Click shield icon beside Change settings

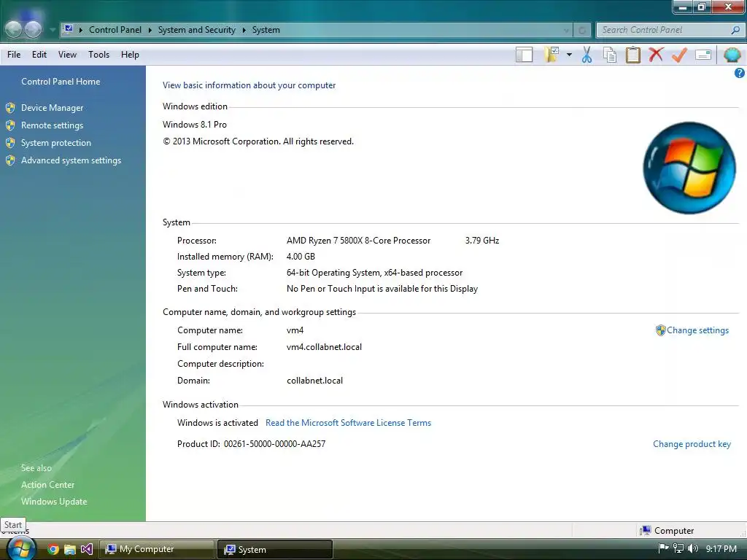660,330
